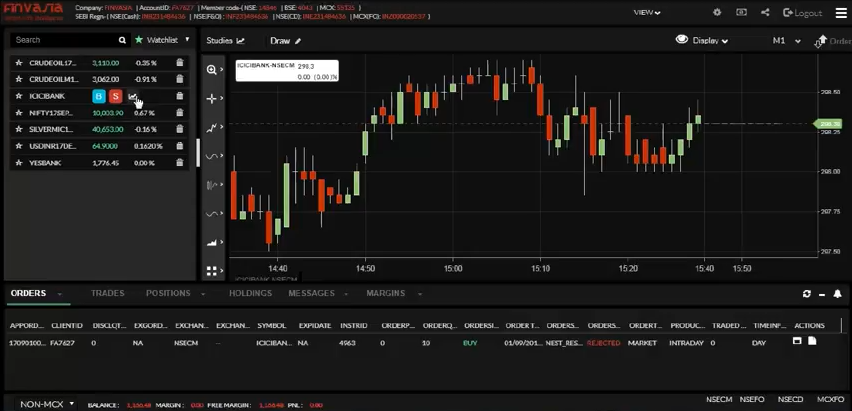Delete NIFTY17SEP row with trash icon

[180, 113]
